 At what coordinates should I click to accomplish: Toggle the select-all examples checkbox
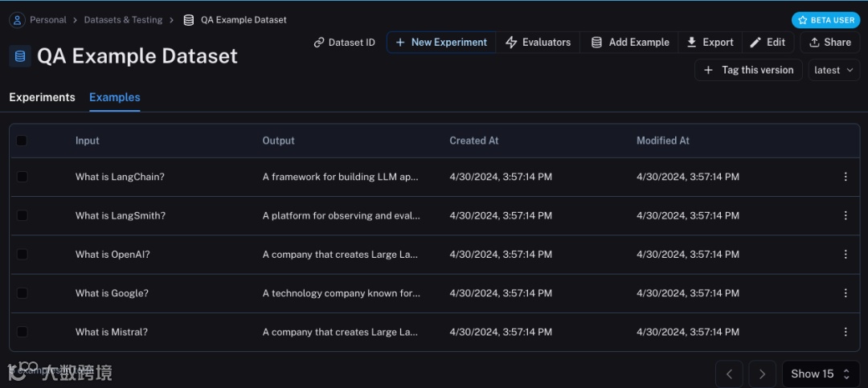tap(22, 141)
